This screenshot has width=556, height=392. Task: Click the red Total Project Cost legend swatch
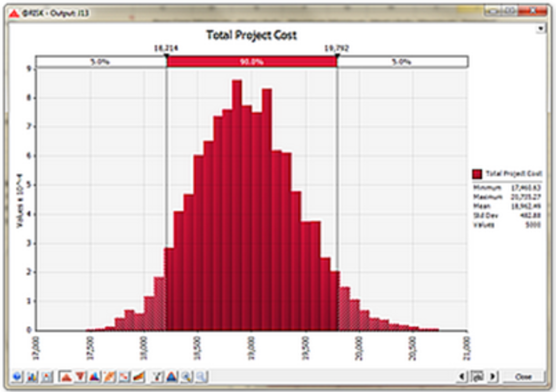pos(477,174)
